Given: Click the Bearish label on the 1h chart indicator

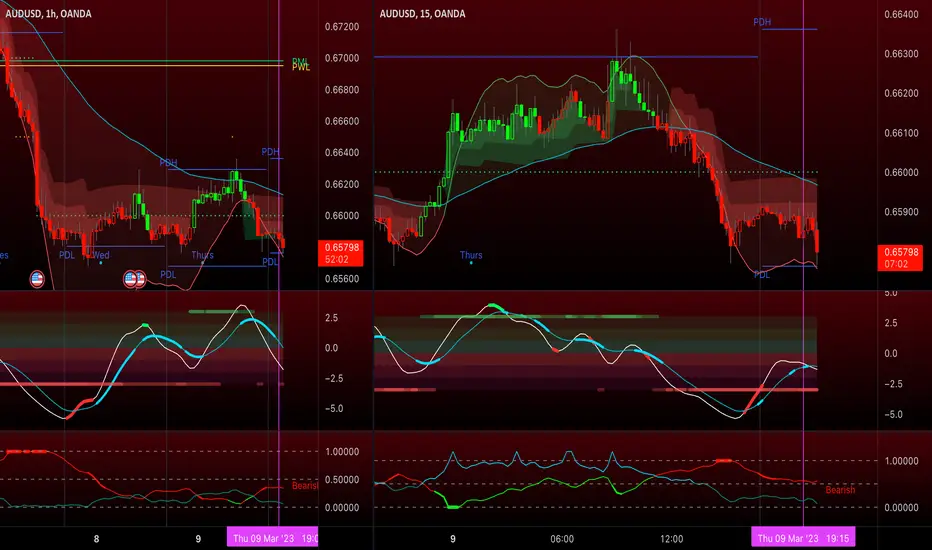Looking at the screenshot, I should 305,486.
